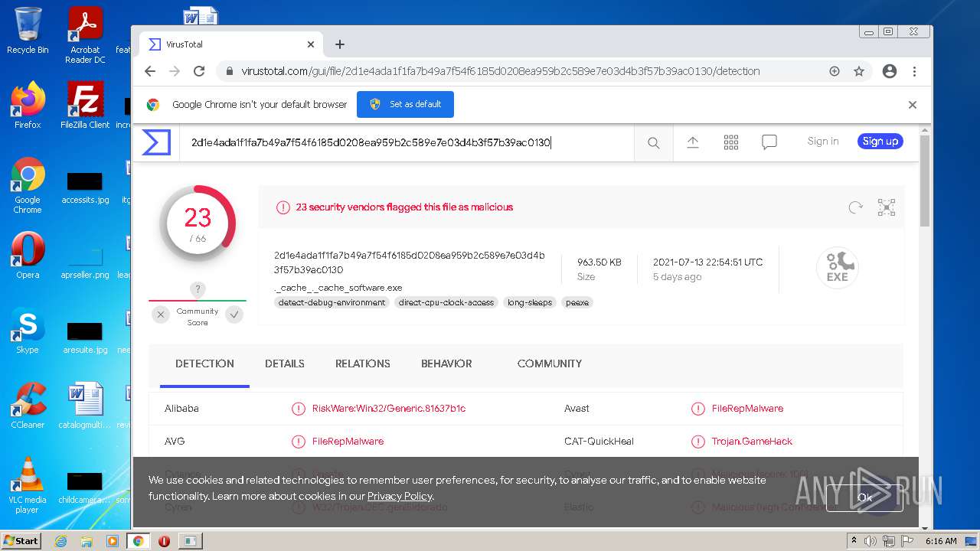980x551 pixels.
Task: Dismiss the default browser notification bar
Action: coord(912,105)
